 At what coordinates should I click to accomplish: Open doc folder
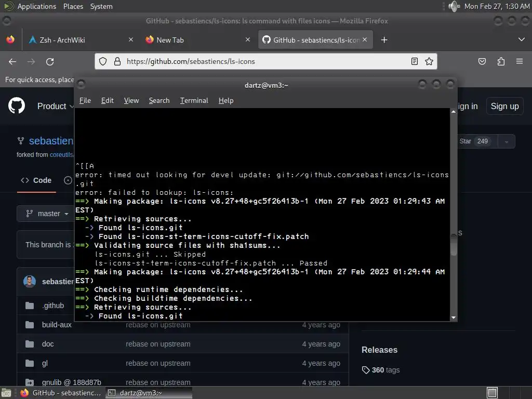point(48,344)
